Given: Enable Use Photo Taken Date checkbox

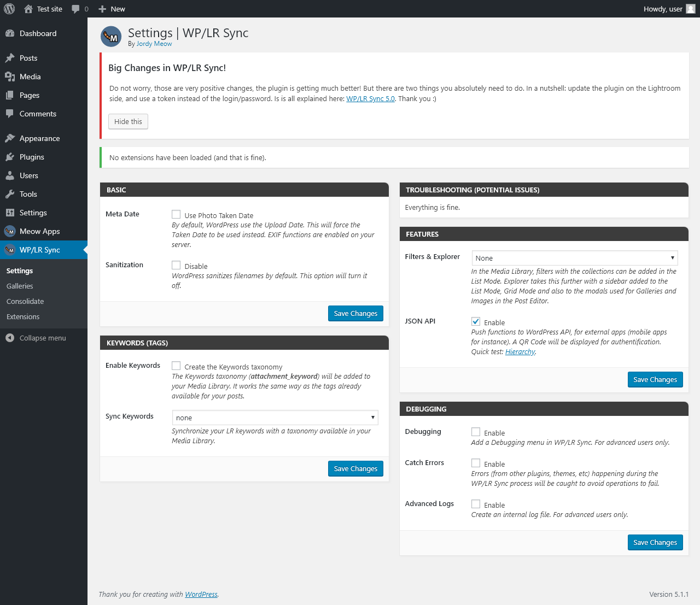Looking at the screenshot, I should (x=176, y=214).
